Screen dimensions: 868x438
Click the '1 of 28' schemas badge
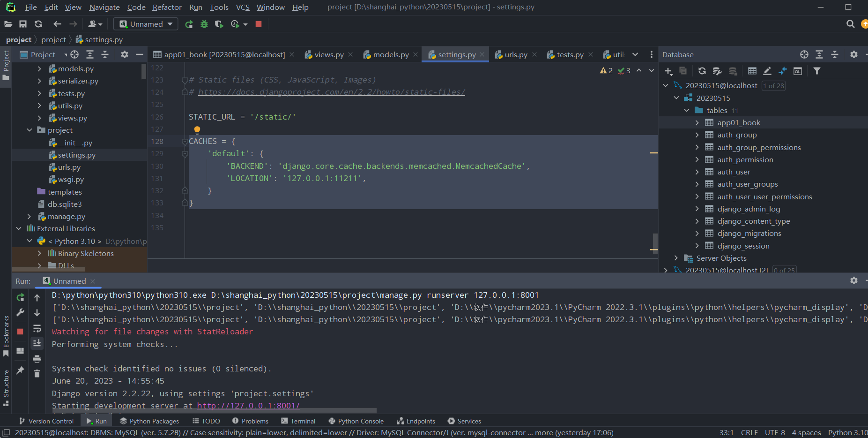point(773,86)
